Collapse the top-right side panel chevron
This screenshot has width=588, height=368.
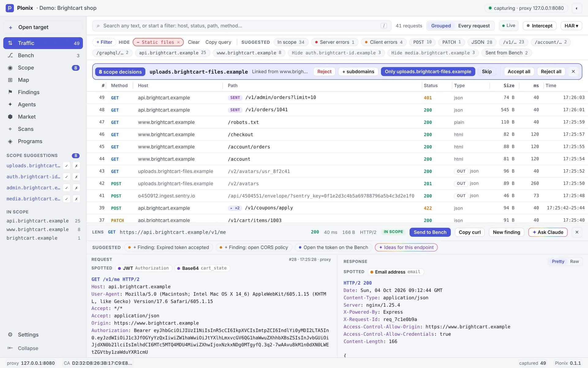pyautogui.click(x=577, y=8)
